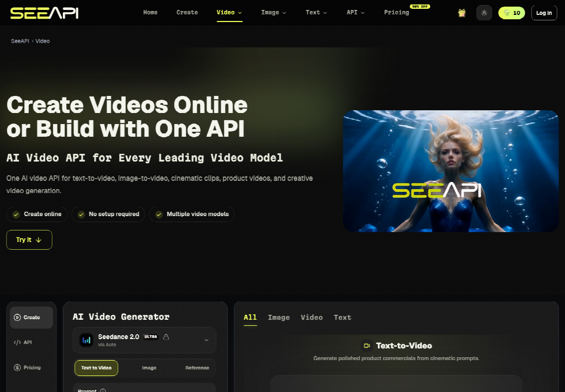This screenshot has height=392, width=565.
Task: Click the Log in button
Action: (x=544, y=13)
